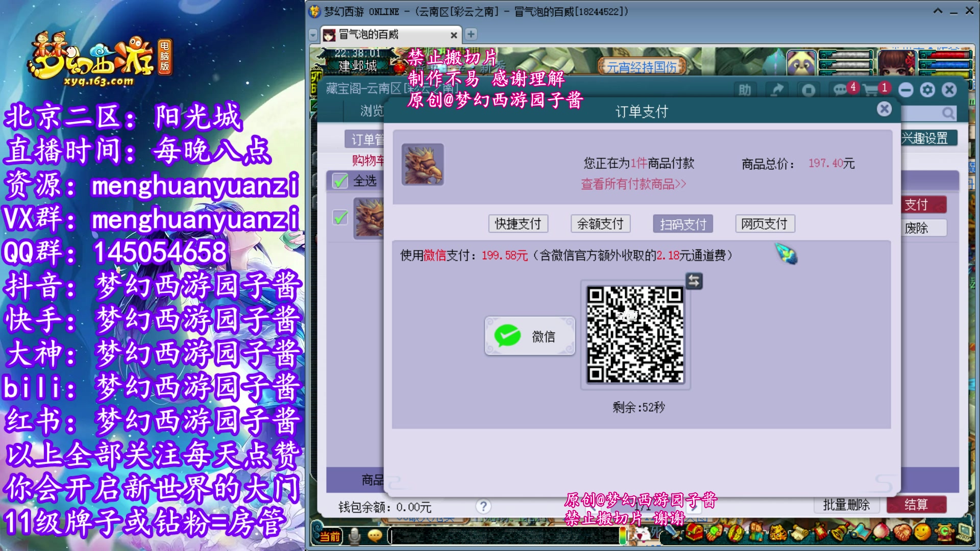This screenshot has width=980, height=551.
Task: Click the 剩余:52秒 countdown text
Action: pos(639,407)
